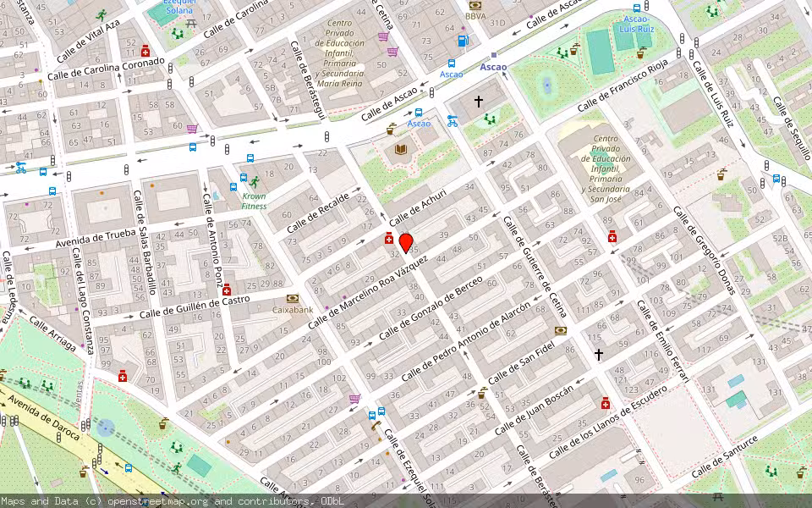Select the church cross icon on Calle de Ascao
This screenshot has height=508, width=812.
point(479,102)
